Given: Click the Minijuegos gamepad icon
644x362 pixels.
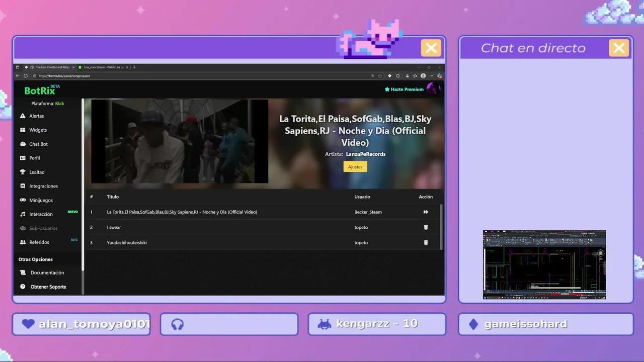Looking at the screenshot, I should [22, 200].
